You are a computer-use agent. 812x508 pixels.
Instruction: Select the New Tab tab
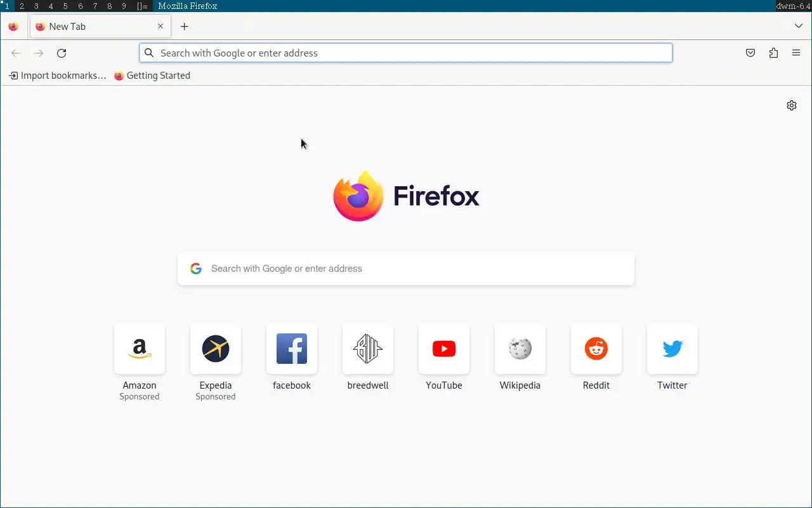(x=100, y=27)
